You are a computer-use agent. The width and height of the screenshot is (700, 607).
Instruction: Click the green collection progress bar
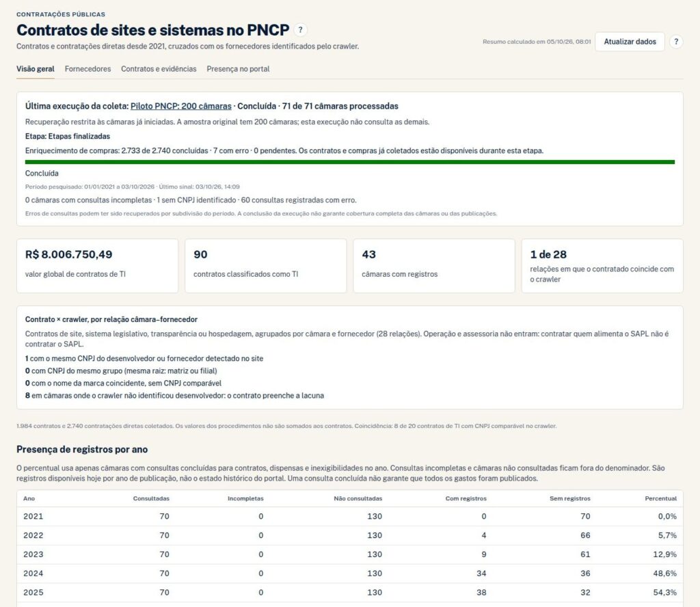349,162
